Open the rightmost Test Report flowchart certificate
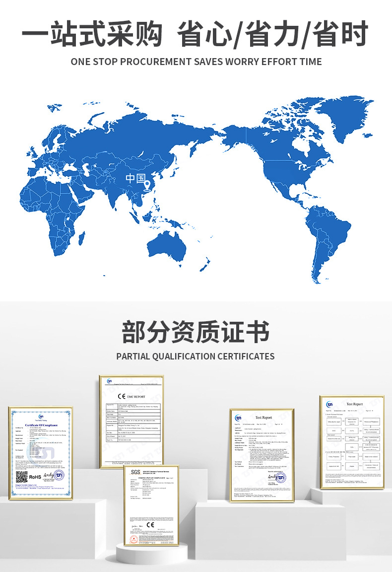Viewport: 392px width, 572px height. pyautogui.click(x=352, y=442)
